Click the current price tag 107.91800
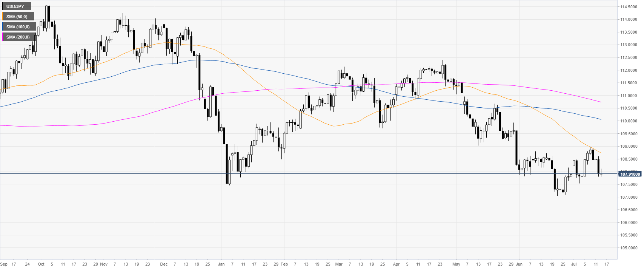 (630, 174)
